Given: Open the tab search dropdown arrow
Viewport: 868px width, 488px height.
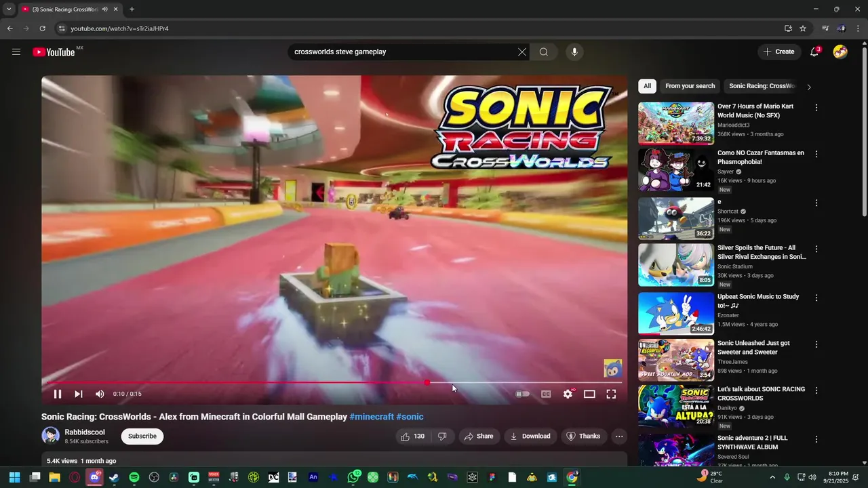Looking at the screenshot, I should 8,9.
